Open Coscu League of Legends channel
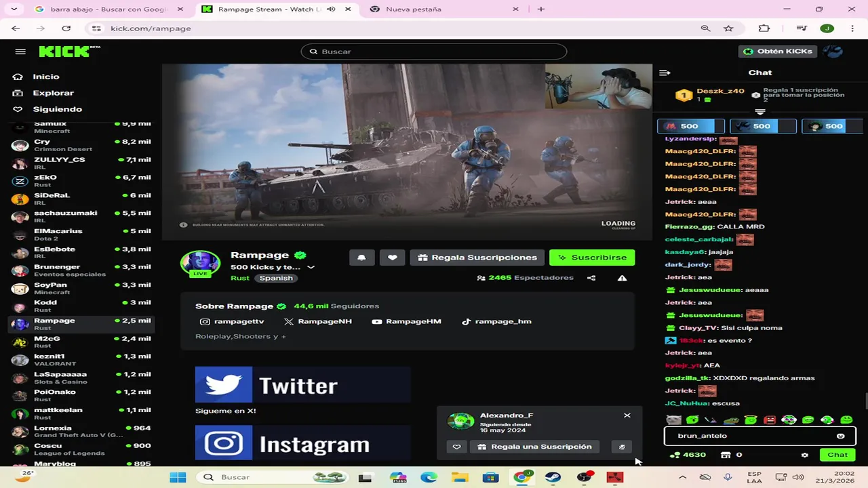The width and height of the screenshot is (868, 488). coord(82,449)
